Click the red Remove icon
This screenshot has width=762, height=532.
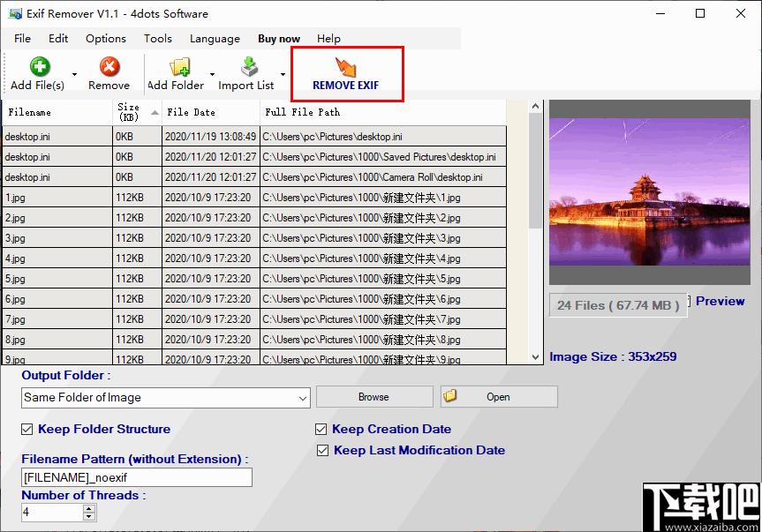(x=109, y=66)
